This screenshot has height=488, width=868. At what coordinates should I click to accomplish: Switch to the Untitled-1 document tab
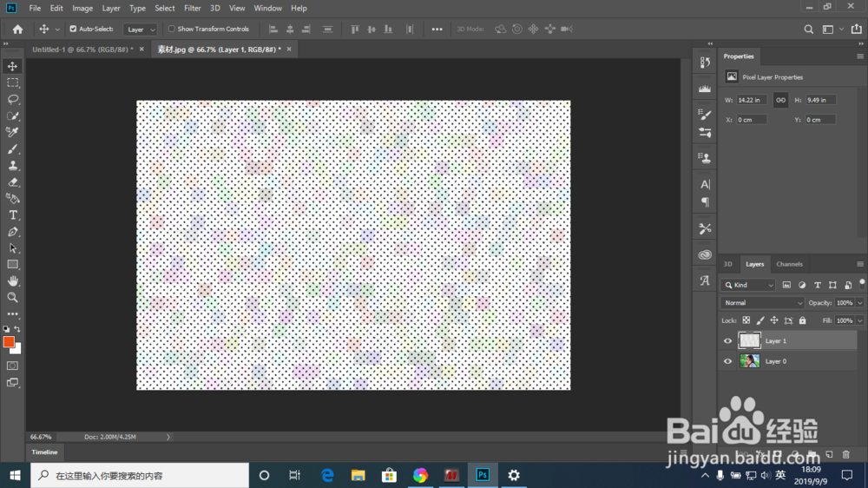coord(82,49)
